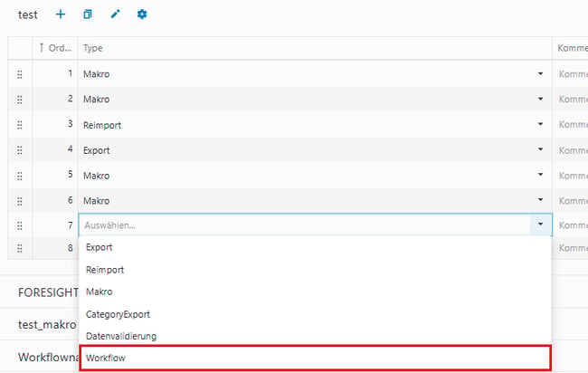The image size is (588, 373).
Task: Choose Workflow from the dropdown list
Action: 315,358
